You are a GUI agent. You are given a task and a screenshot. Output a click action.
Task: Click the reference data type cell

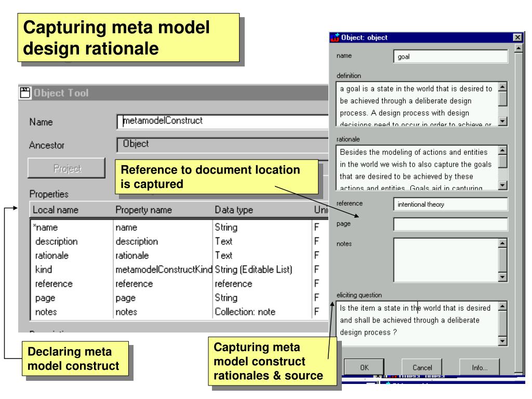click(233, 284)
